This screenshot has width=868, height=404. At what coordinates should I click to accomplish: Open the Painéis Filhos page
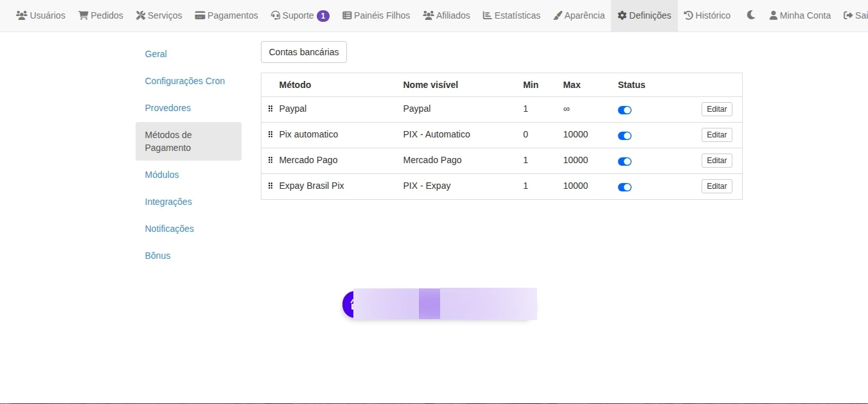click(x=376, y=15)
